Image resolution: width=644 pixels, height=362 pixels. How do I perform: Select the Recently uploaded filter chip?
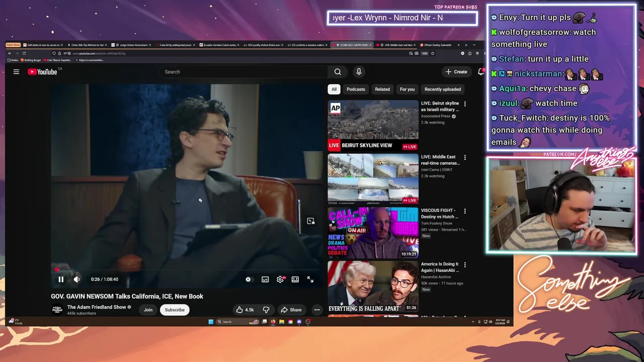point(443,89)
